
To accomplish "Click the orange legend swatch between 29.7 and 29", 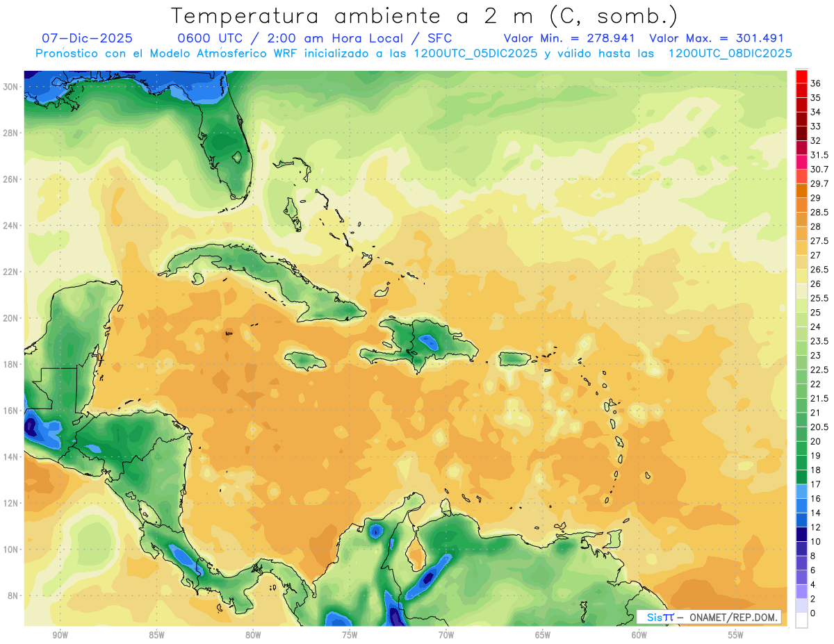I will (x=801, y=190).
